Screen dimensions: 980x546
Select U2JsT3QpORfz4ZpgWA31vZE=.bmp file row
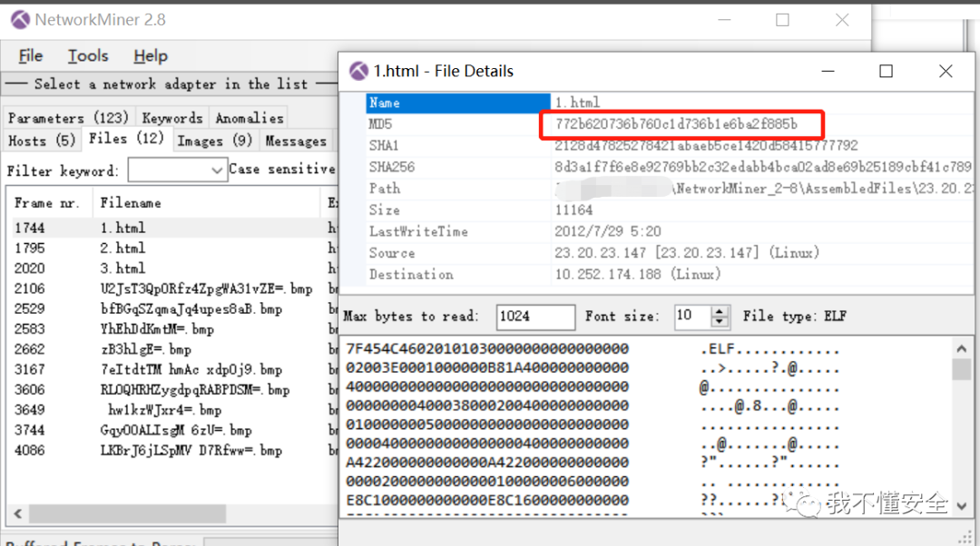[x=173, y=288]
